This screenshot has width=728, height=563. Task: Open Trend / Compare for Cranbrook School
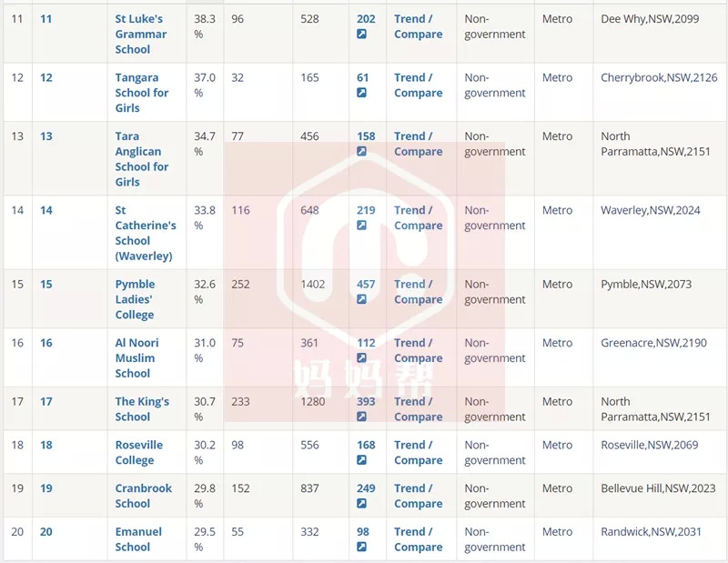coord(418,496)
